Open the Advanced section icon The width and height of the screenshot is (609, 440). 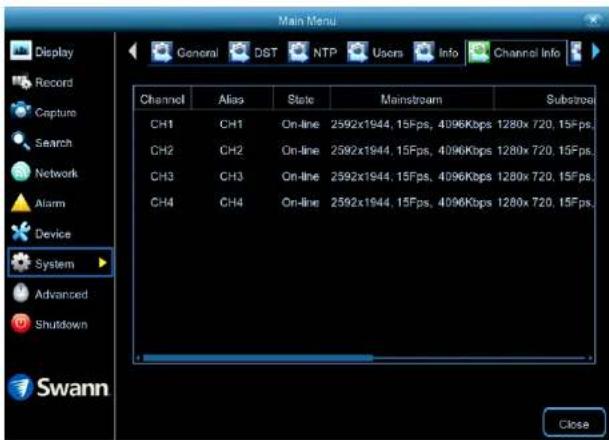(x=21, y=293)
